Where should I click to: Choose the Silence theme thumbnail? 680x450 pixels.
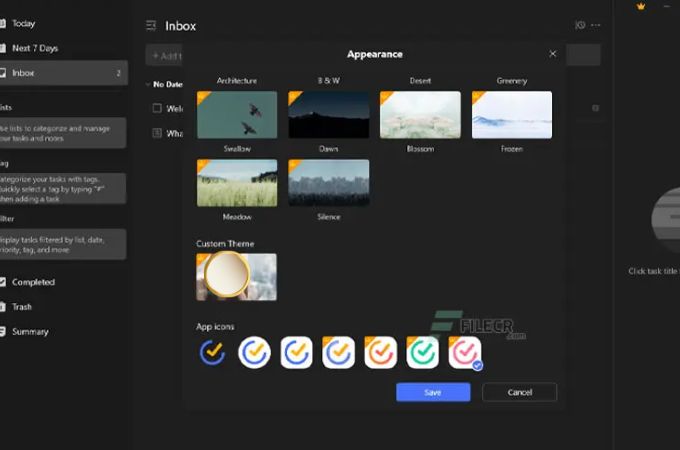[x=329, y=183]
